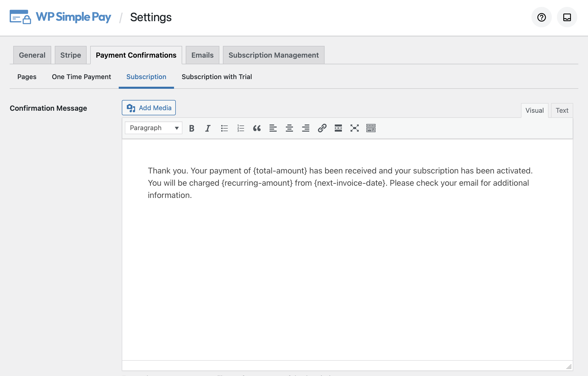The image size is (588, 376).
Task: Insert Read More tag
Action: [338, 128]
